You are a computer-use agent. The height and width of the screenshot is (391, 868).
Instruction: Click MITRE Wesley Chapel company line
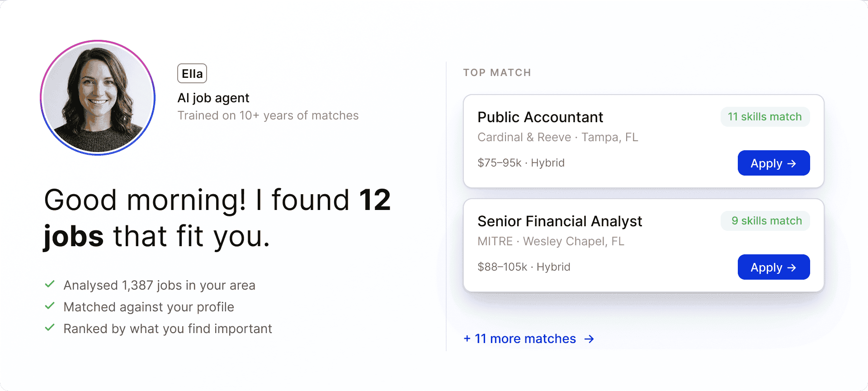coord(551,241)
